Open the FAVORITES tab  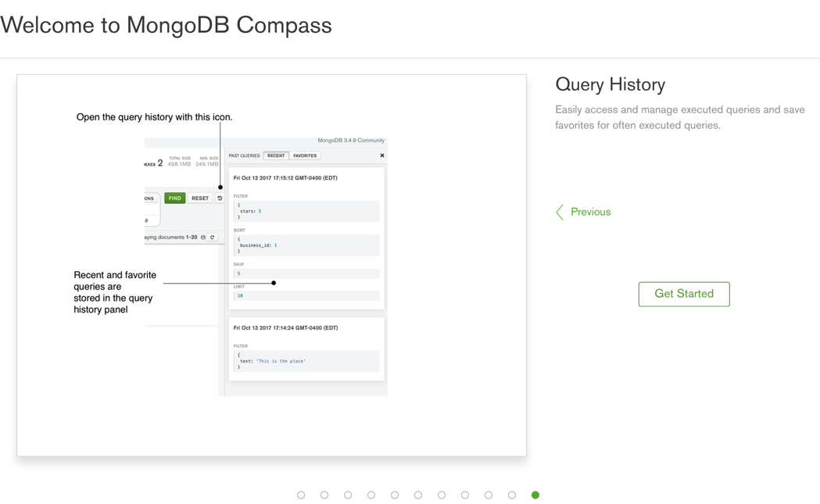point(305,155)
